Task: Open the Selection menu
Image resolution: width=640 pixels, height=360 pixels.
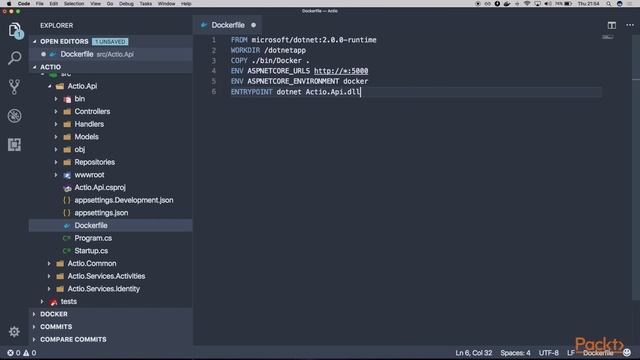Action: [x=74, y=4]
